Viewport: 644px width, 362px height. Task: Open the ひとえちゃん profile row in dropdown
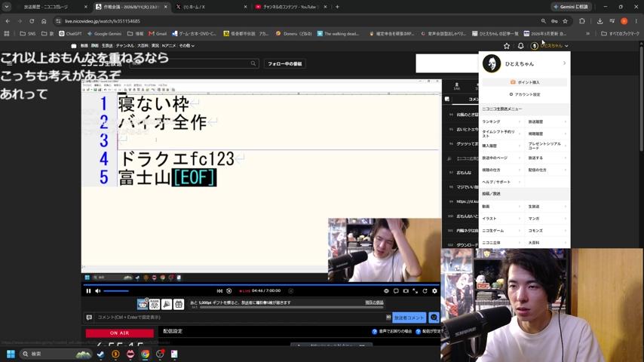pos(525,63)
